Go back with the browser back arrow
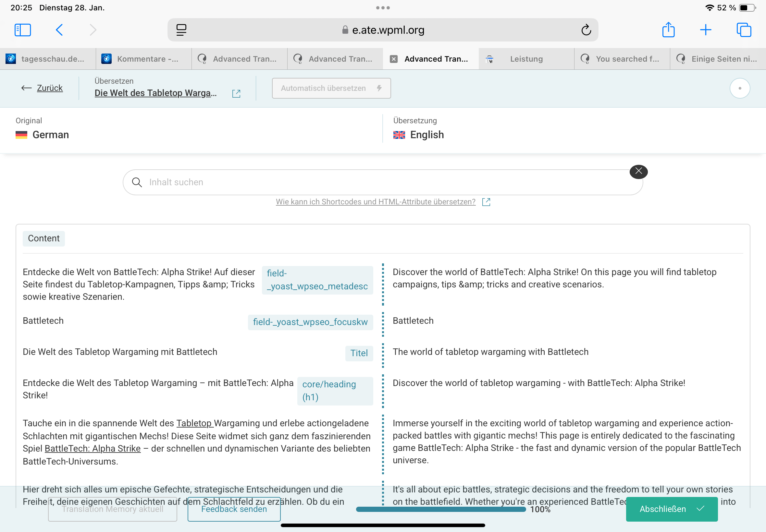The image size is (766, 532). click(59, 30)
